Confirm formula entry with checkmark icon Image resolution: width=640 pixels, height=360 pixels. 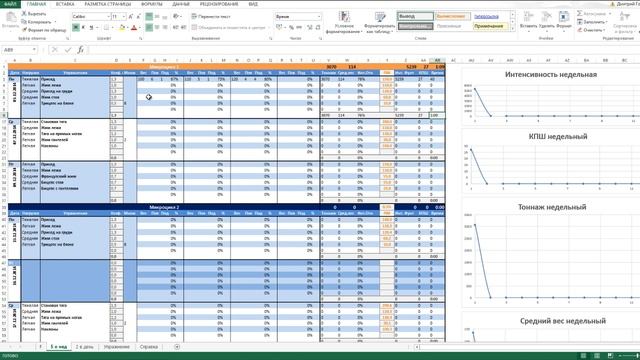tap(68, 50)
